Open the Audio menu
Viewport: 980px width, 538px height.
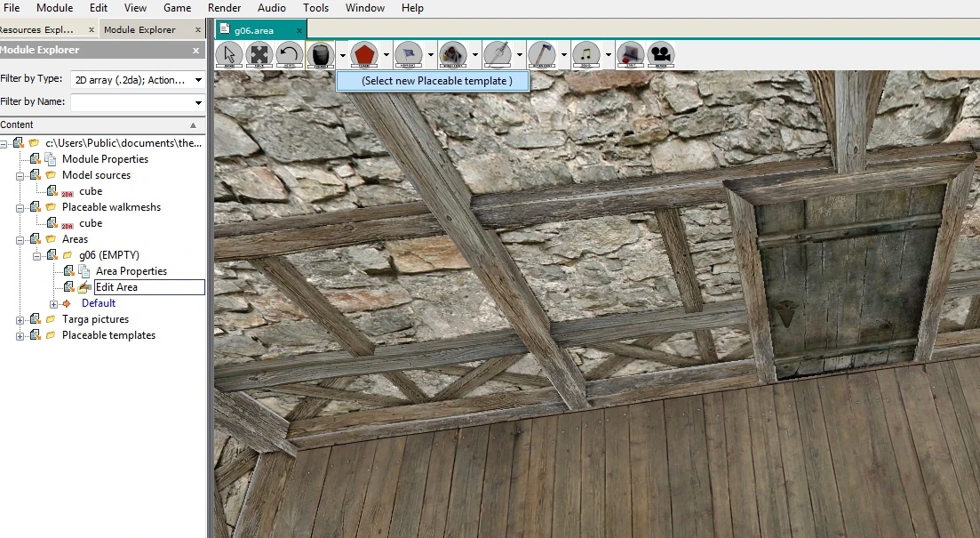point(272,8)
